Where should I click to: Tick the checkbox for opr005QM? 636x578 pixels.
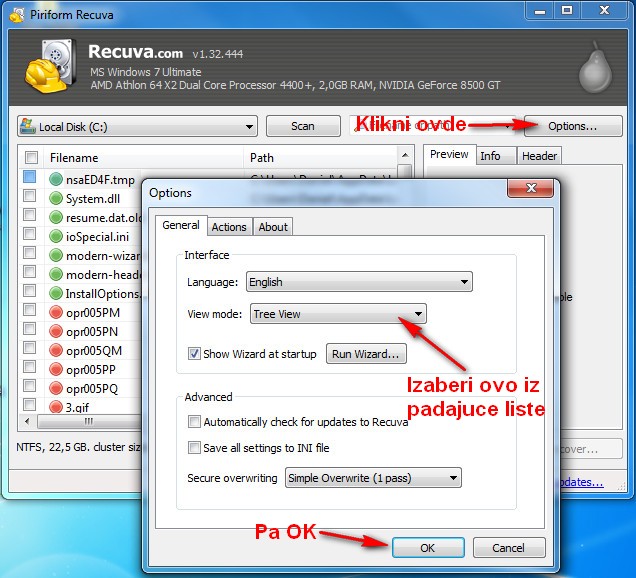point(30,348)
